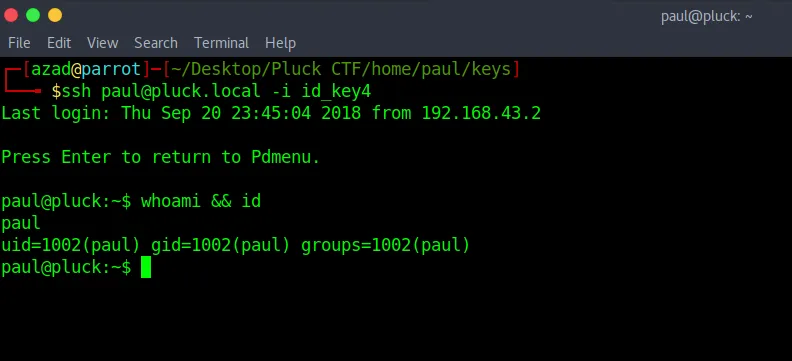
Task: Open the View menu
Action: 103,43
